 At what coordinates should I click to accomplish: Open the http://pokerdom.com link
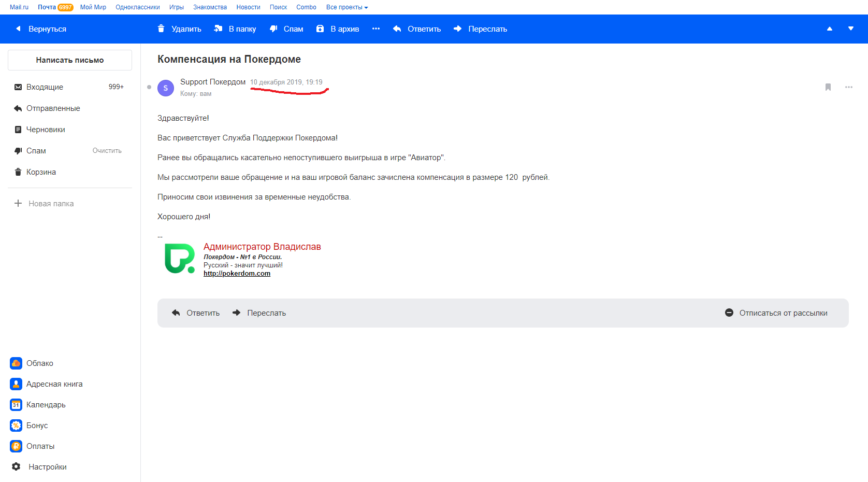pos(237,274)
